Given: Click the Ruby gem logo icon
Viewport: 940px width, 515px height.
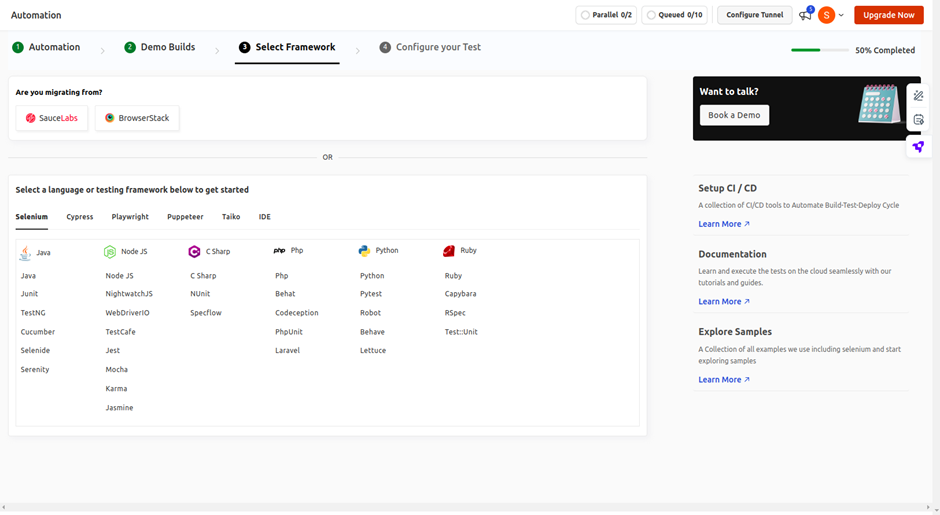Looking at the screenshot, I should click(450, 251).
